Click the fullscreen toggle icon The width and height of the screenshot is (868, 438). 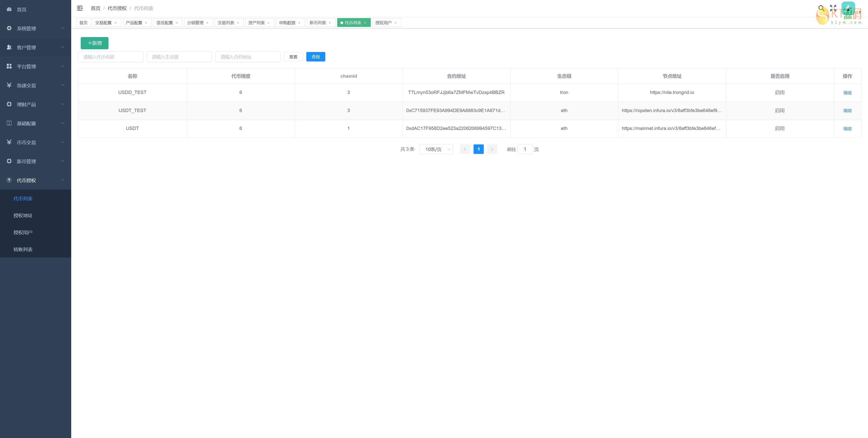click(x=833, y=8)
